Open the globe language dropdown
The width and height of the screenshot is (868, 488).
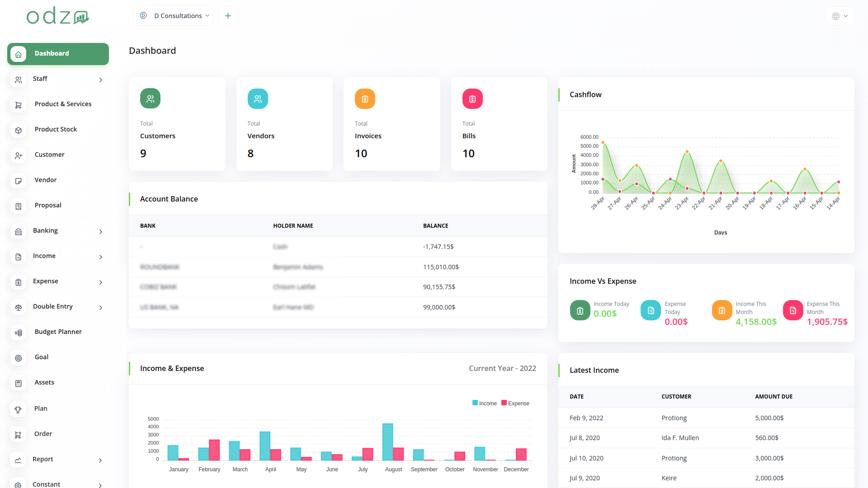(x=840, y=16)
